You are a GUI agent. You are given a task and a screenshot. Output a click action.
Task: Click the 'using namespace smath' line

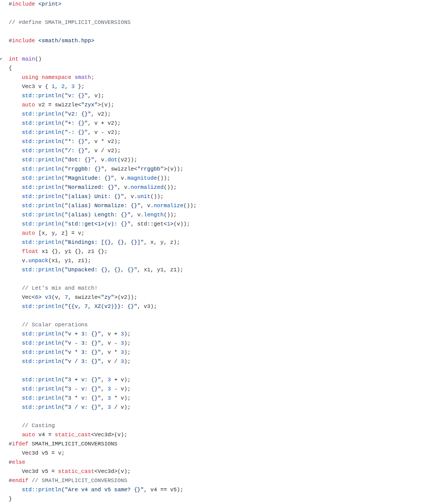point(58,77)
